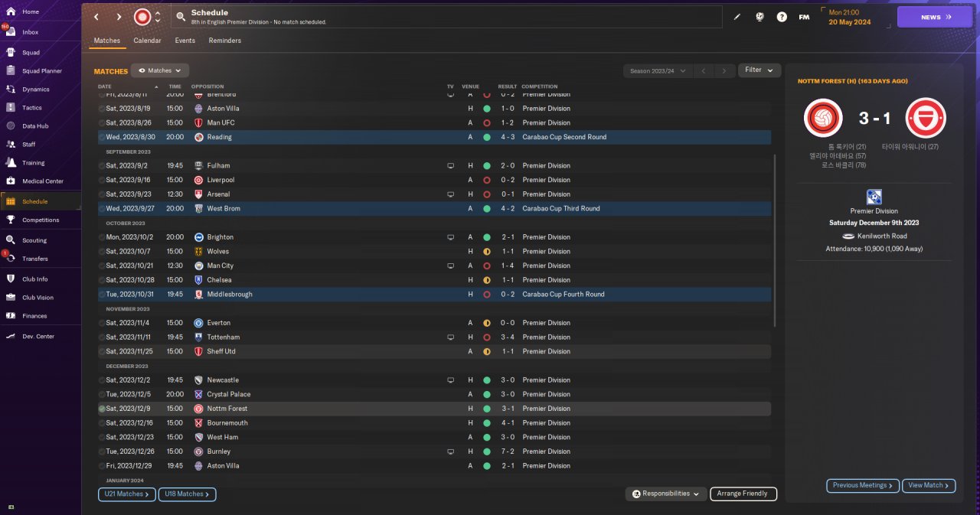Select the Arsenal match row marker
The height and width of the screenshot is (515, 980).
pyautogui.click(x=102, y=194)
